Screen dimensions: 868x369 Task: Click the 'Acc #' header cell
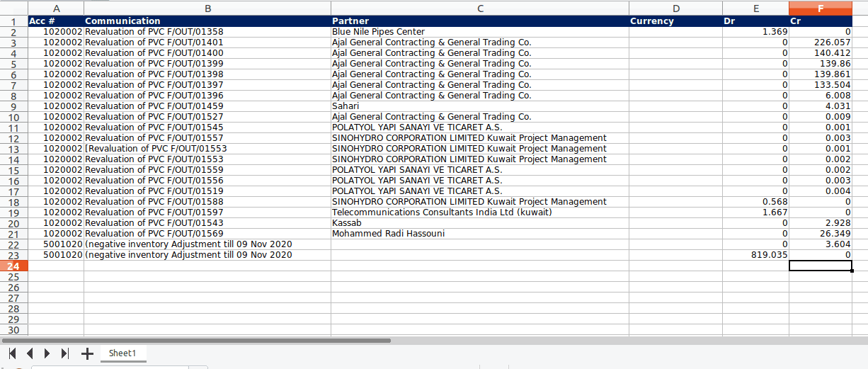[56, 21]
